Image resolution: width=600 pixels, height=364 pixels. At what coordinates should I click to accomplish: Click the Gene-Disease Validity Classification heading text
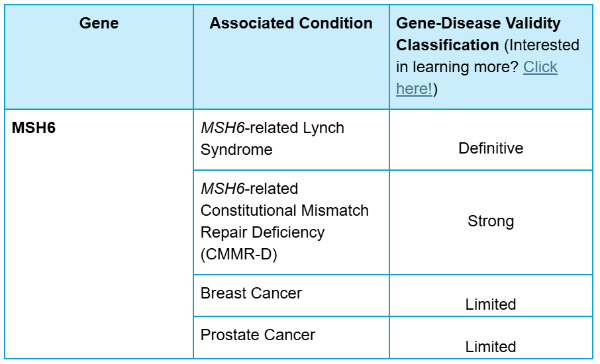point(478,34)
